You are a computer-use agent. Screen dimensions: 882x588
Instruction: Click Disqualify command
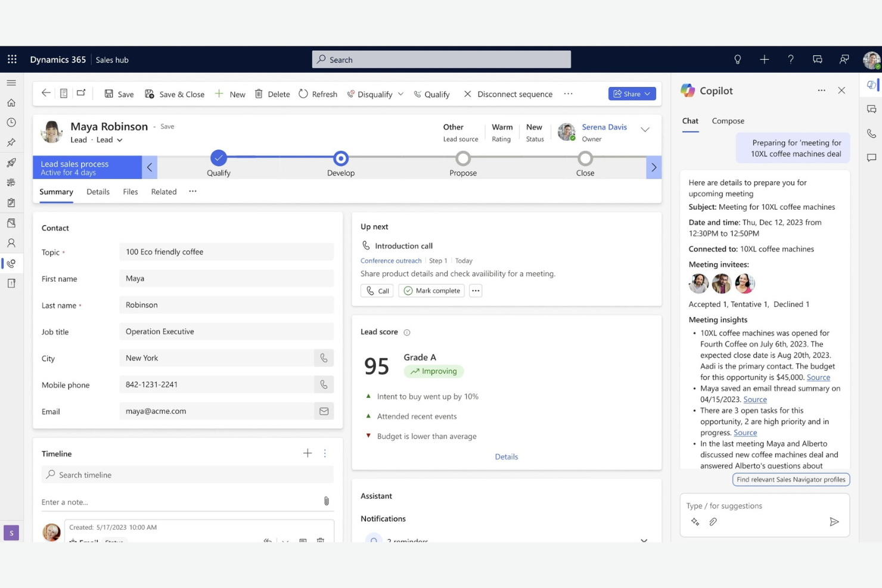click(370, 94)
